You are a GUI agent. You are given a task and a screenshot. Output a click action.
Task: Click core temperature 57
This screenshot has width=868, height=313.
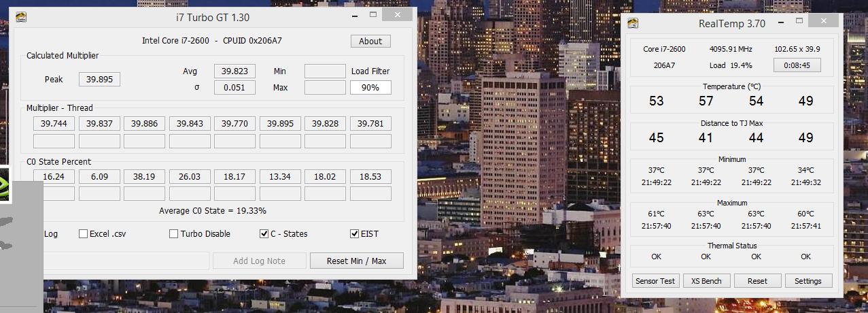tap(706, 101)
